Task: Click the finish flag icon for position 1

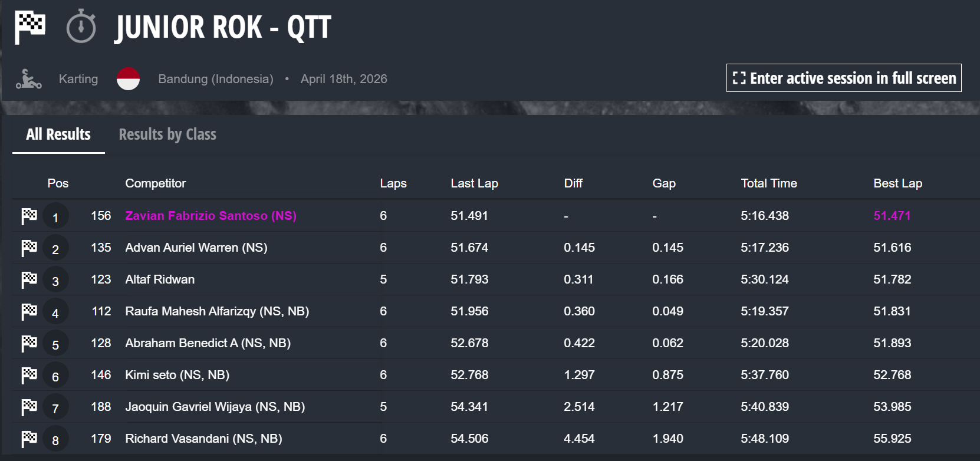Action: tap(29, 216)
